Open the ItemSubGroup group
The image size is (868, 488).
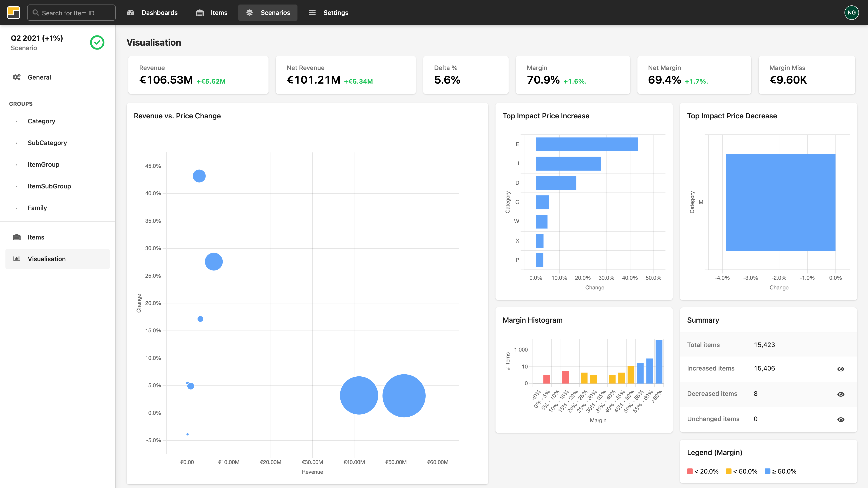[x=49, y=186]
